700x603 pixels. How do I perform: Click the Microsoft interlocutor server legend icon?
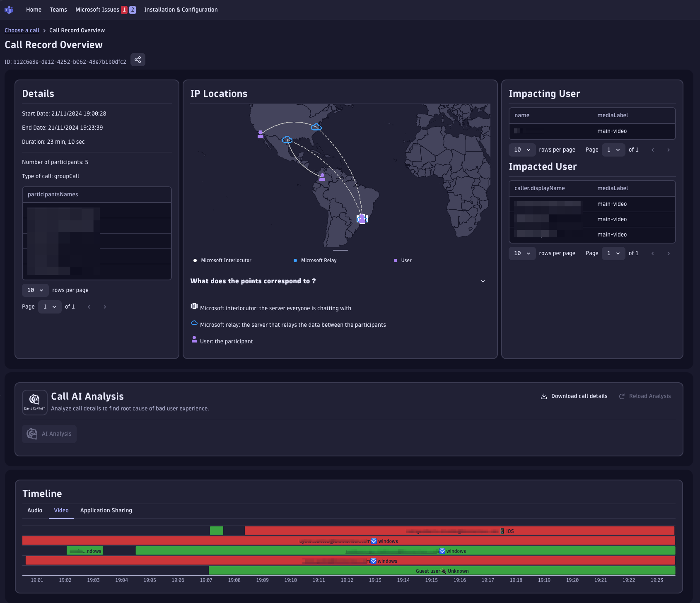tap(194, 306)
